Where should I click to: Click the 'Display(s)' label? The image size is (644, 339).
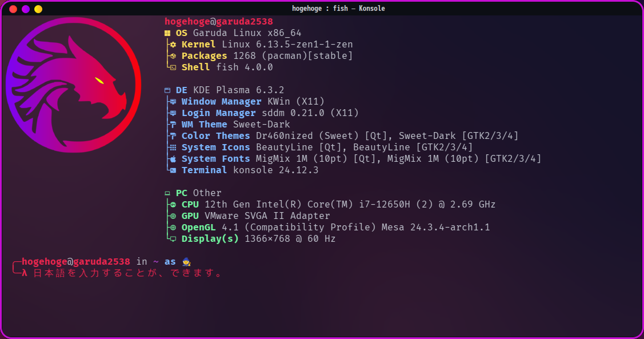tap(210, 239)
